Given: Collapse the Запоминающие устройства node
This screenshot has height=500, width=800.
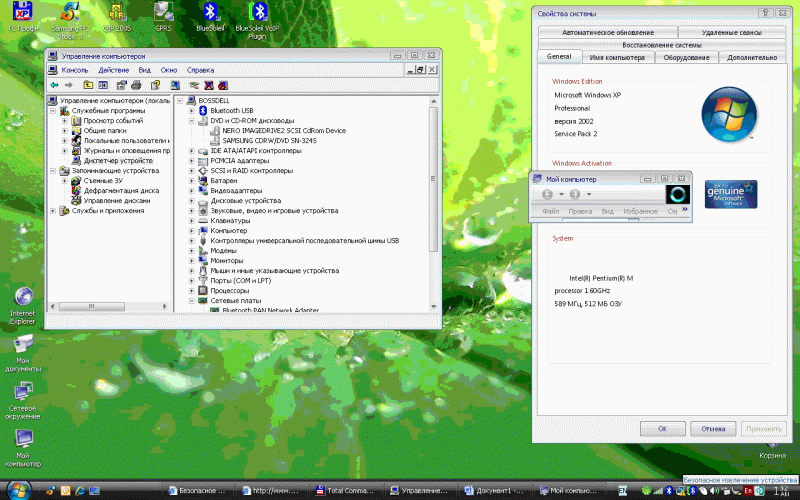Looking at the screenshot, I should tap(53, 171).
